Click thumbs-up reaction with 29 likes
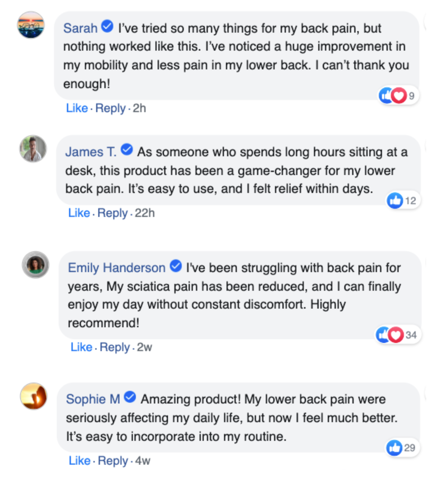The width and height of the screenshot is (448, 491). point(394,448)
